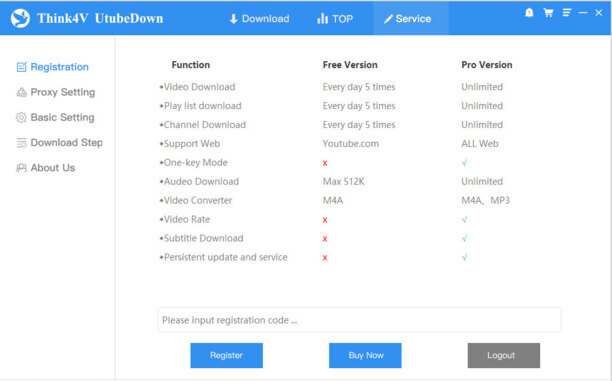Viewport: 612px width, 381px height.
Task: Click Every day 5 times for Video Download
Action: point(359,87)
